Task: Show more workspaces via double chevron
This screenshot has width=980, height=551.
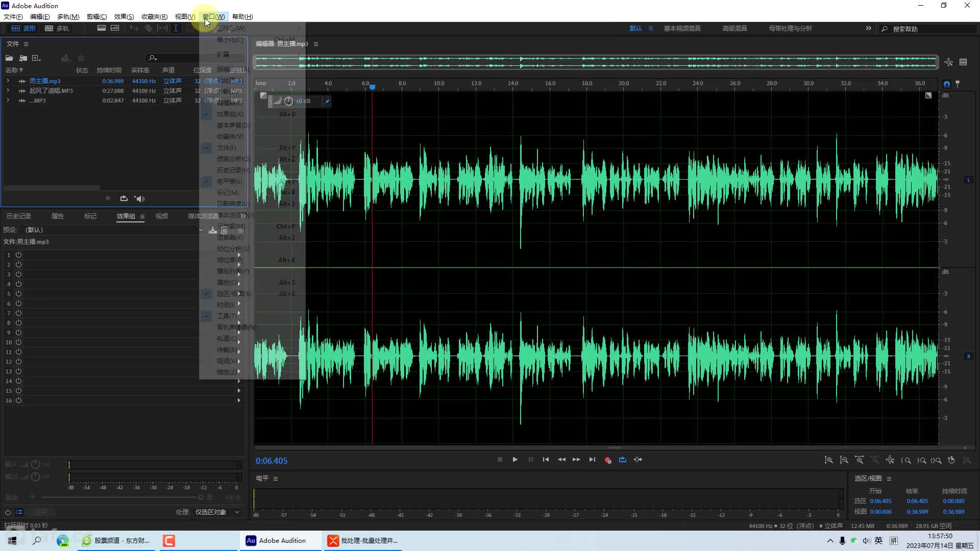Action: (x=868, y=29)
